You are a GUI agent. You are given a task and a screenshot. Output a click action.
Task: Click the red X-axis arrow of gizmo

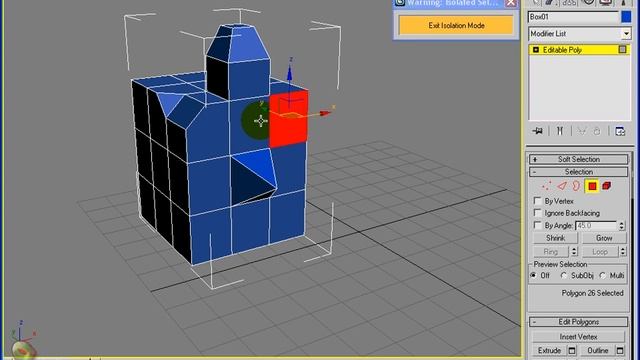[325, 113]
